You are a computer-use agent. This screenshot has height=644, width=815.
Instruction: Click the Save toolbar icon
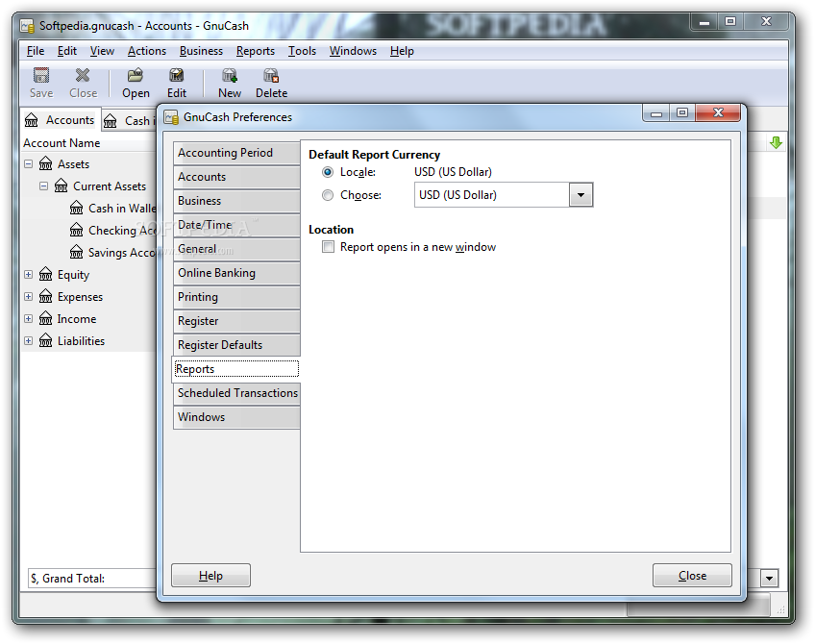[41, 76]
